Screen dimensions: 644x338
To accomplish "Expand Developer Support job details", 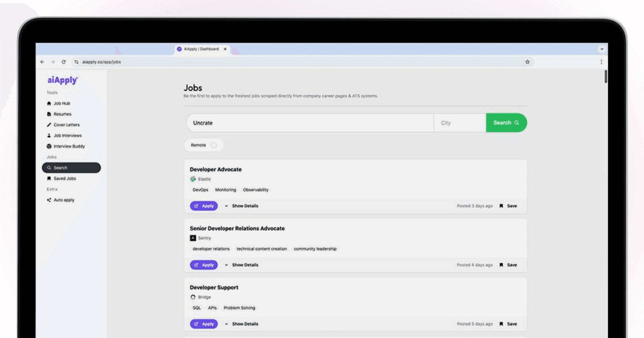I will click(x=245, y=324).
